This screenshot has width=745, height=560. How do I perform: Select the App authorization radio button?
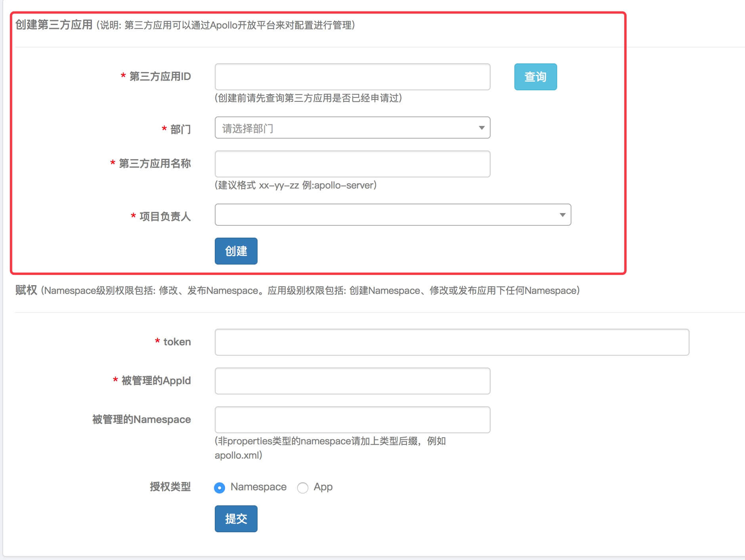(x=303, y=488)
